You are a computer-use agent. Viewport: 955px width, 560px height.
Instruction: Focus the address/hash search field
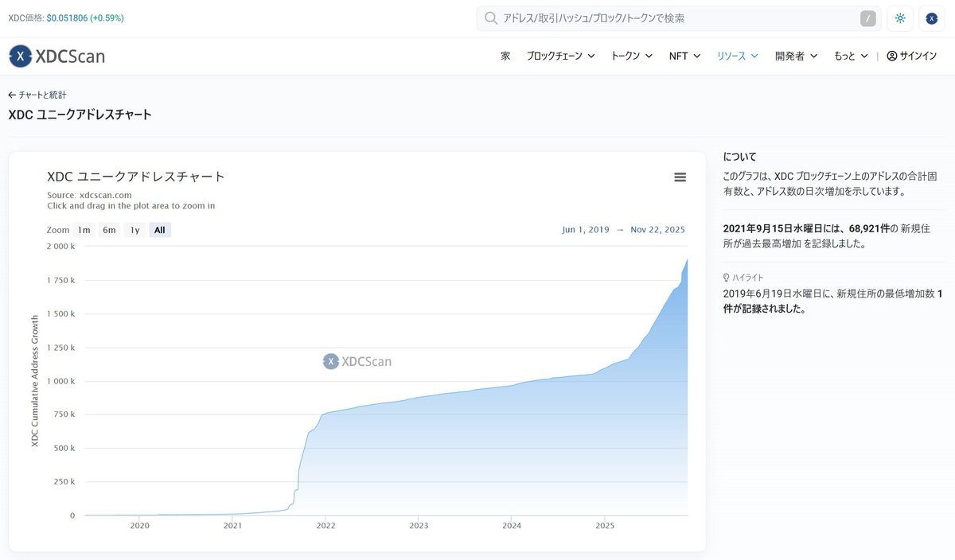(678, 18)
